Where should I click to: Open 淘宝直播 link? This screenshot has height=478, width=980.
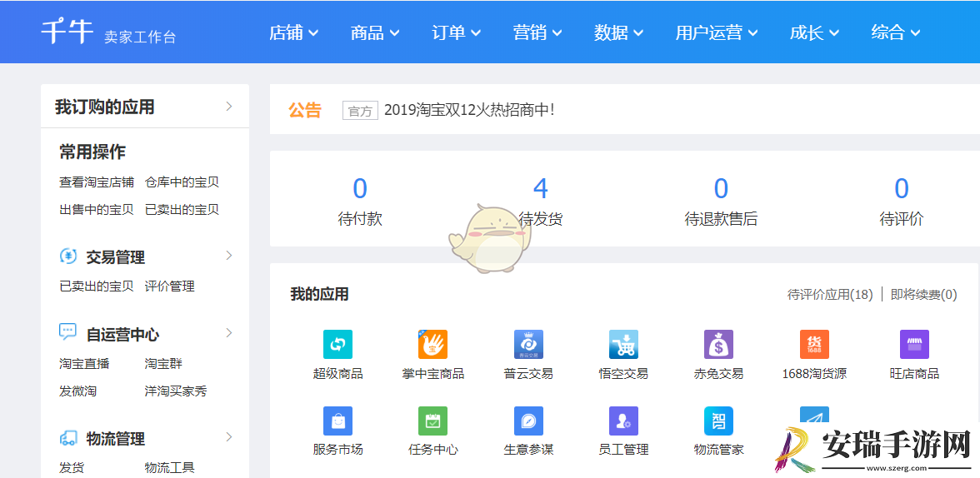click(x=84, y=364)
